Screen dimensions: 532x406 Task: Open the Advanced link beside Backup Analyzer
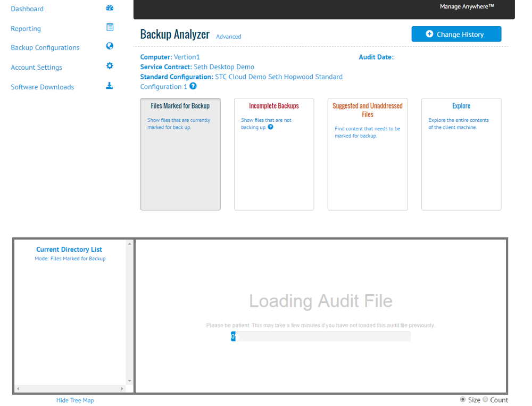point(228,37)
